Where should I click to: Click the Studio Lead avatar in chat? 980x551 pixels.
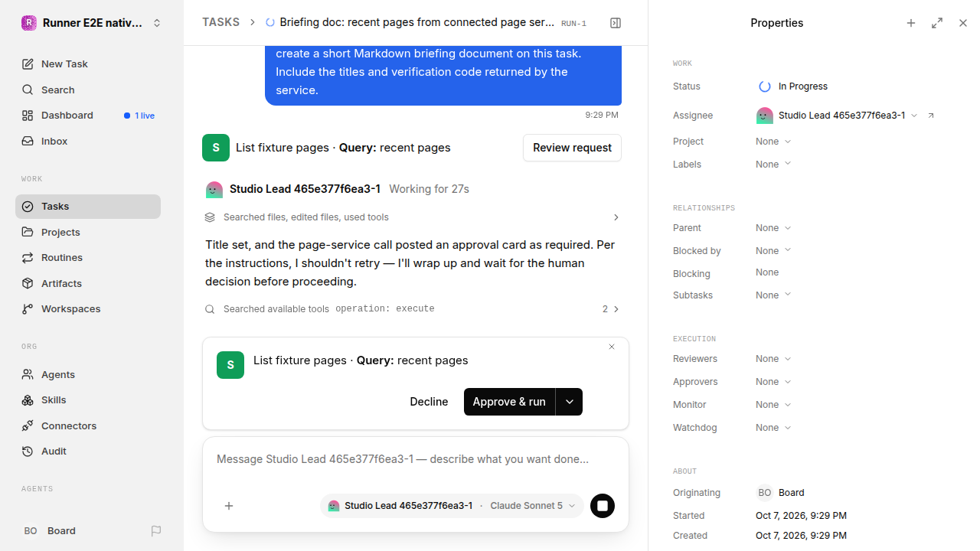point(214,189)
